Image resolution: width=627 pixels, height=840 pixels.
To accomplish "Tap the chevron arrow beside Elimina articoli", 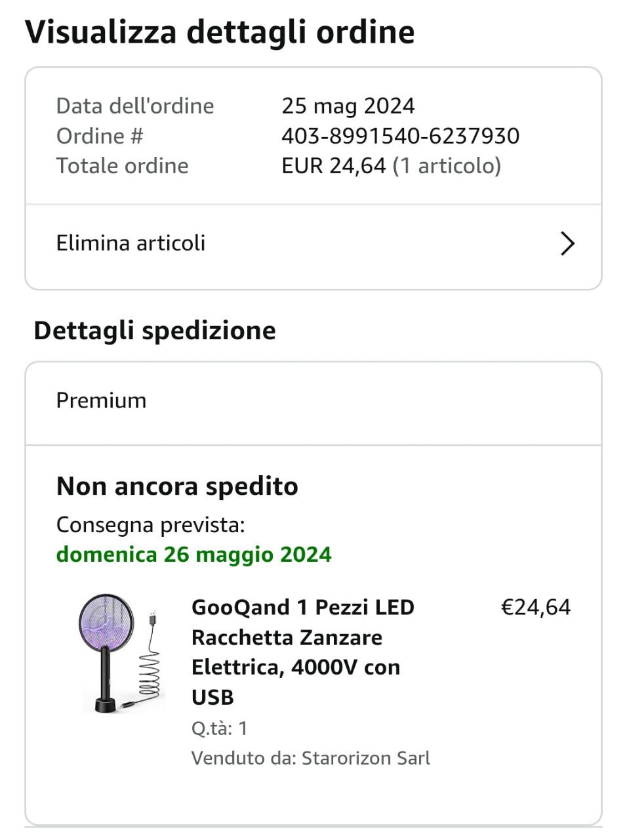I will (567, 243).
